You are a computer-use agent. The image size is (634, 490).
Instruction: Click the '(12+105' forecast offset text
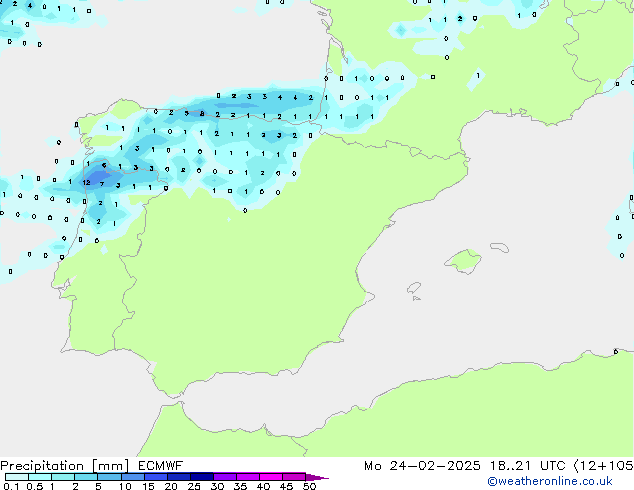[603, 466]
